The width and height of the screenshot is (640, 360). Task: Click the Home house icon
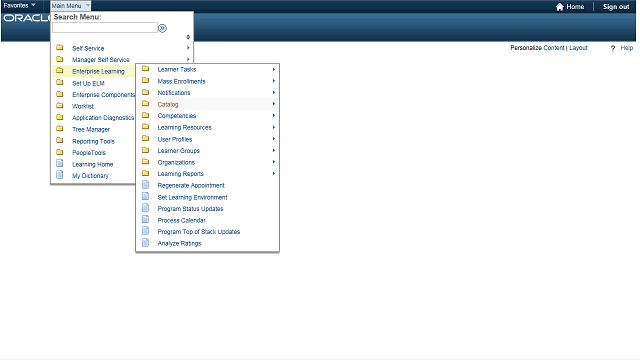tap(560, 7)
